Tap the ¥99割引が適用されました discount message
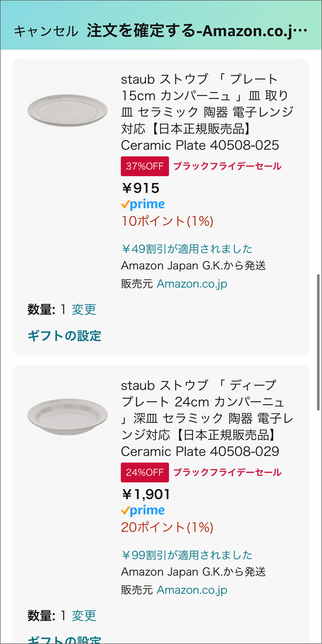Screen dimensions: 322x644 (x=187, y=555)
